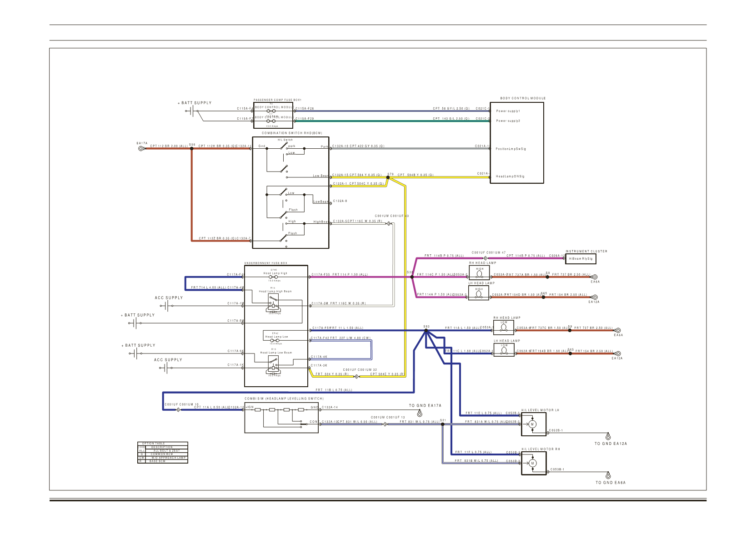Image resolution: width=756 pixels, height=535 pixels.
Task: Click the COMBINATION SWITCH RHD(BCM) title
Action: [x=292, y=133]
